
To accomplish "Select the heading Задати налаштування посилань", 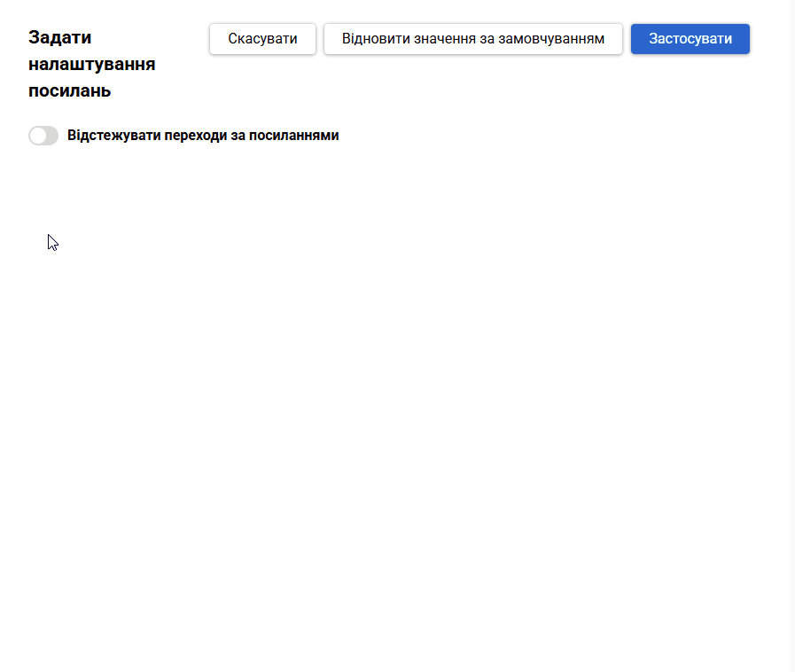I will tap(92, 64).
